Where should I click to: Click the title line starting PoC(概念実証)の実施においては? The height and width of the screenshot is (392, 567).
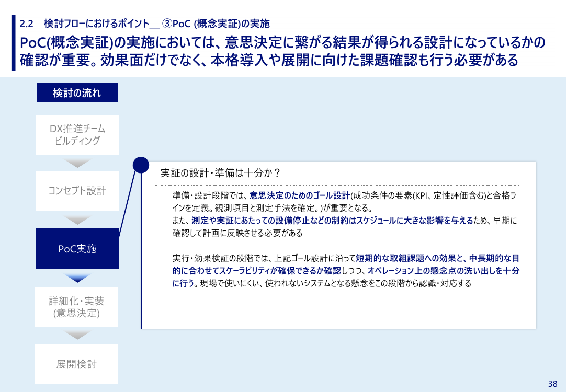(x=282, y=42)
